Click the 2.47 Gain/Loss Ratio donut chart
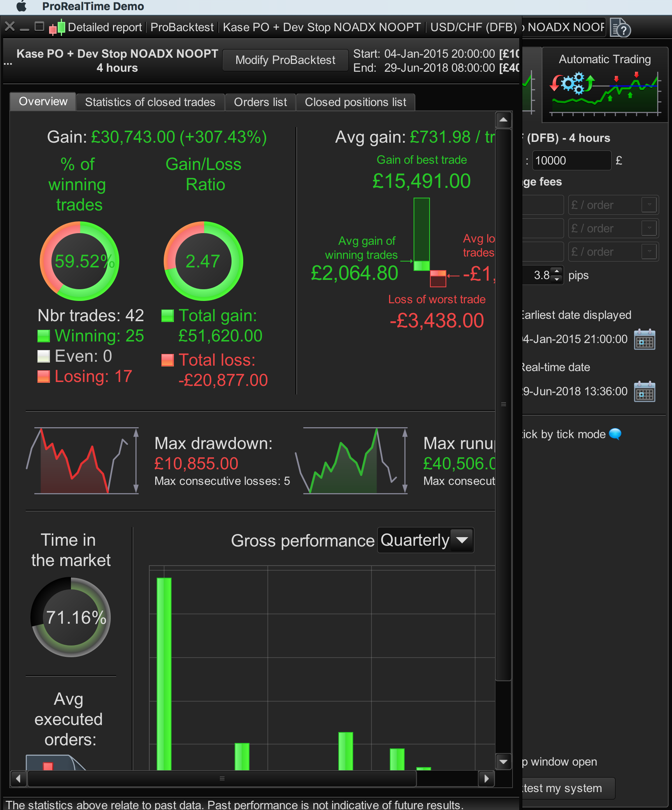The height and width of the screenshot is (810, 672). tap(203, 261)
